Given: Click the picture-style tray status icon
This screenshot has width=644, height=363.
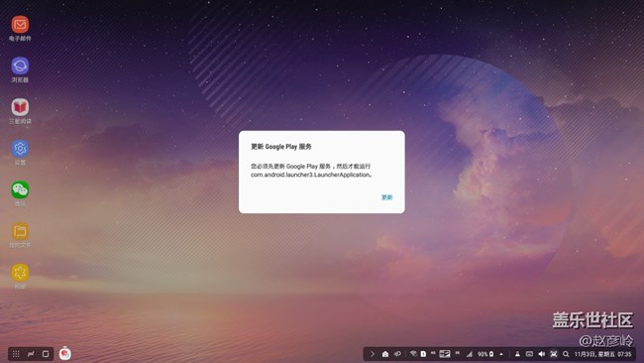Looking at the screenshot, I should pyautogui.click(x=445, y=354).
